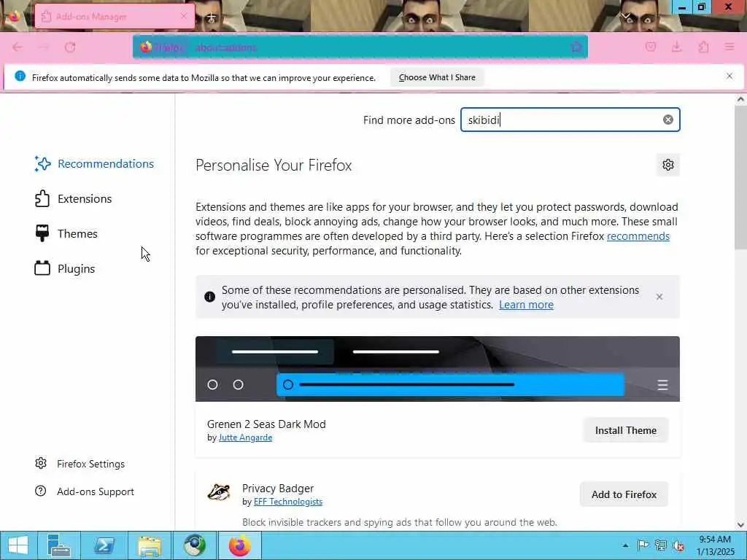Open the Downloads panel
The width and height of the screenshot is (747, 560).
[x=676, y=47]
